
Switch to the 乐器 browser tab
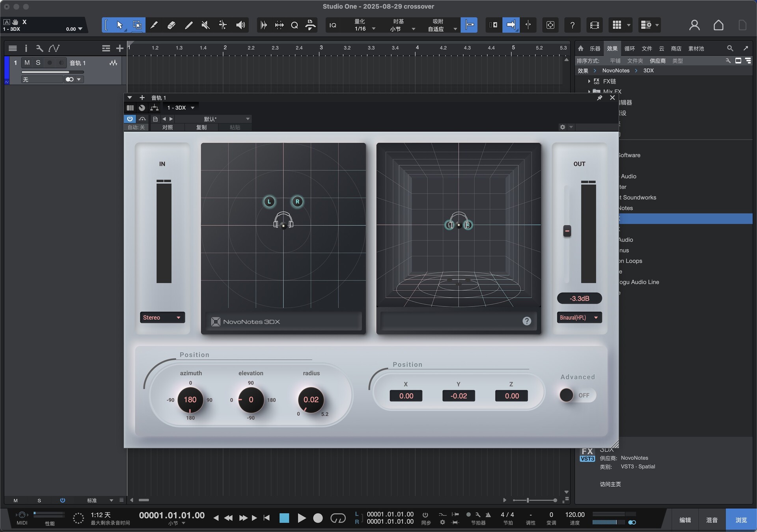[595, 49]
